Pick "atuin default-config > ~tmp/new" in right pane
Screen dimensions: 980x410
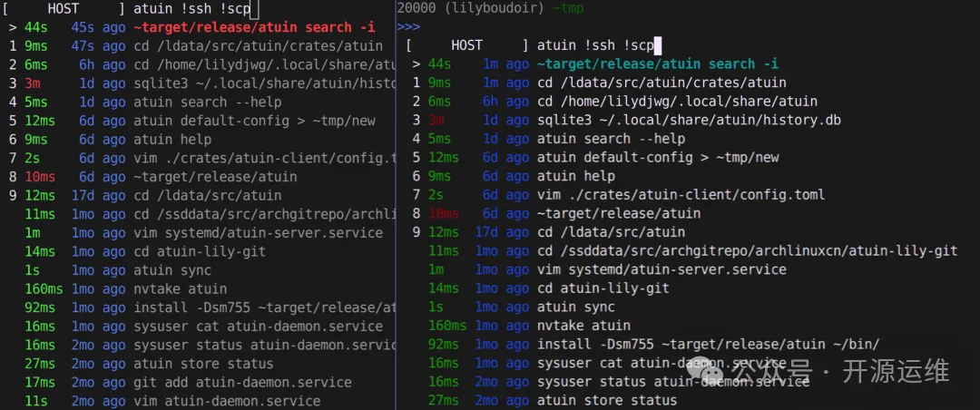658,157
